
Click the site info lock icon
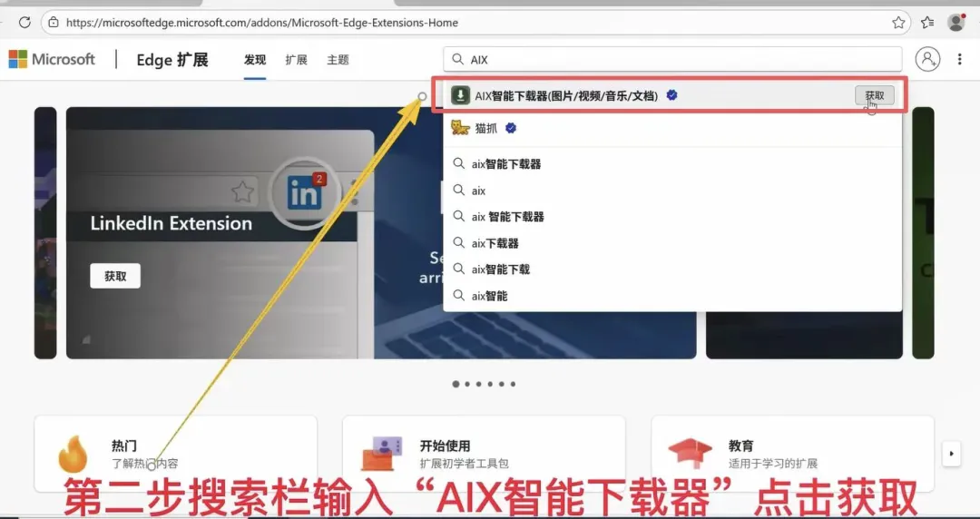pyautogui.click(x=54, y=23)
